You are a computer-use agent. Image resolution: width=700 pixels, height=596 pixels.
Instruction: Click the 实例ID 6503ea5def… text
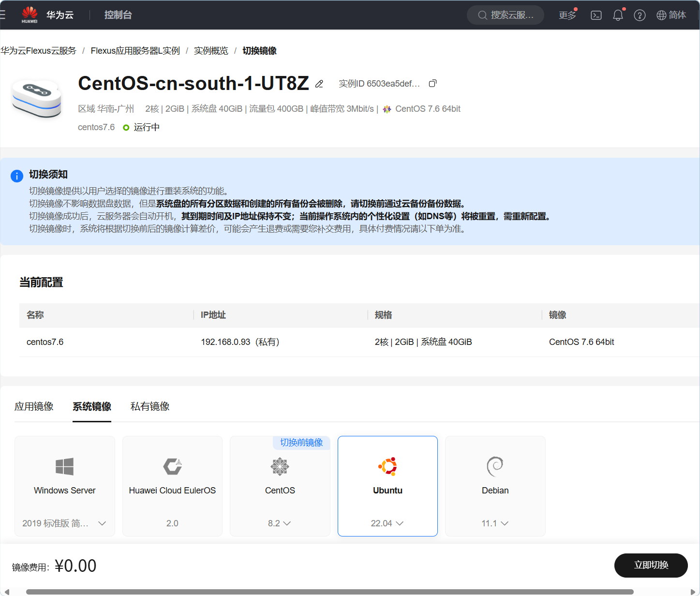pos(379,84)
